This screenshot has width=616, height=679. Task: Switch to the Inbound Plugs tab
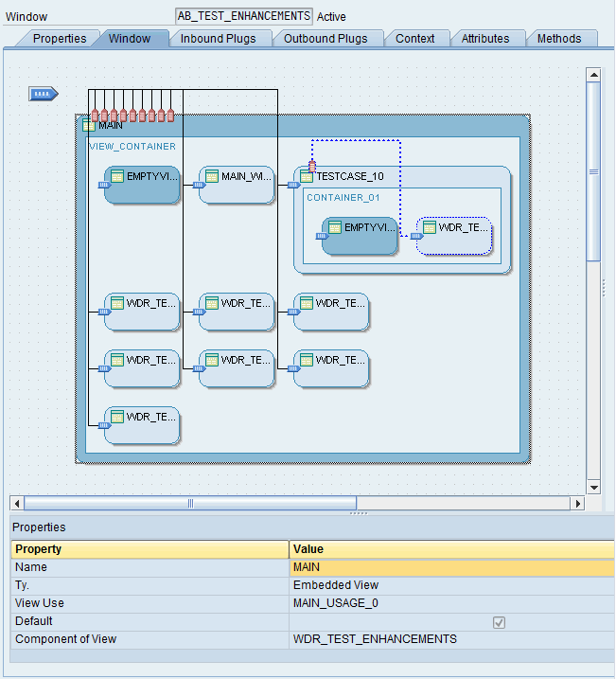tap(218, 39)
